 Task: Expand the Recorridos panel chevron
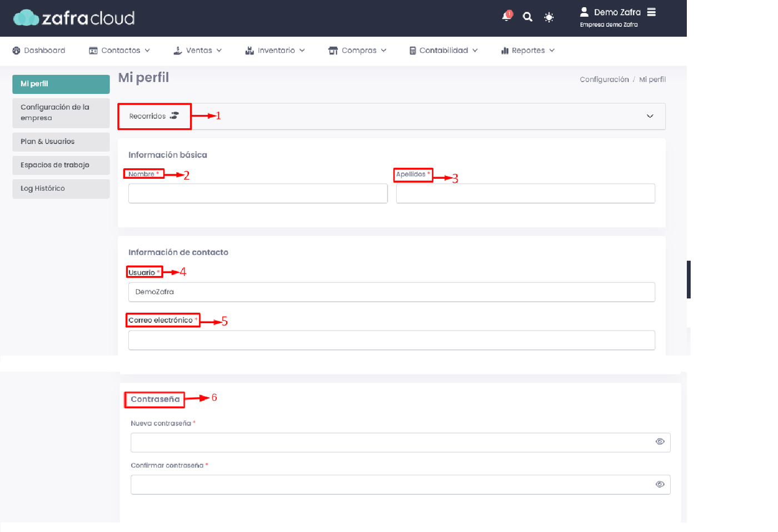tap(650, 116)
